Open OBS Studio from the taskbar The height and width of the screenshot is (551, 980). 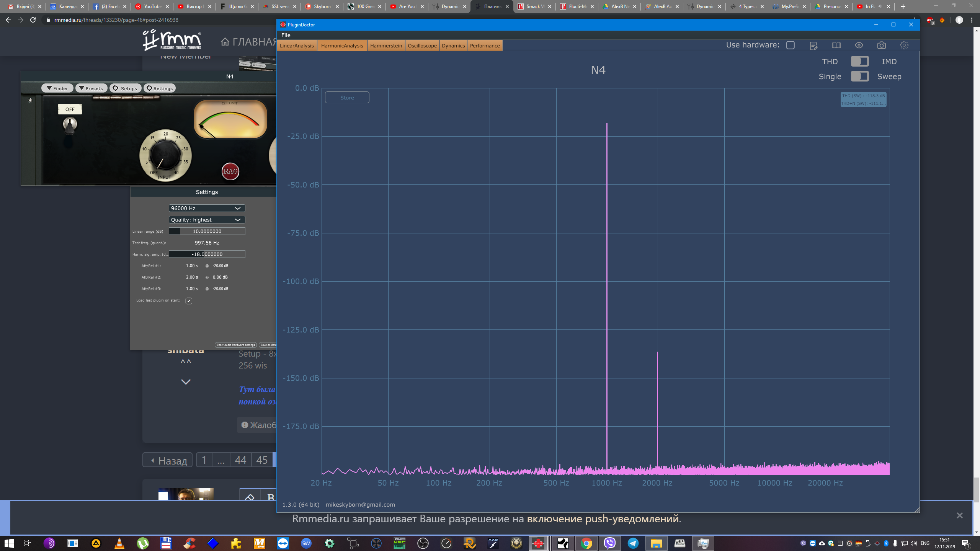[x=423, y=543]
